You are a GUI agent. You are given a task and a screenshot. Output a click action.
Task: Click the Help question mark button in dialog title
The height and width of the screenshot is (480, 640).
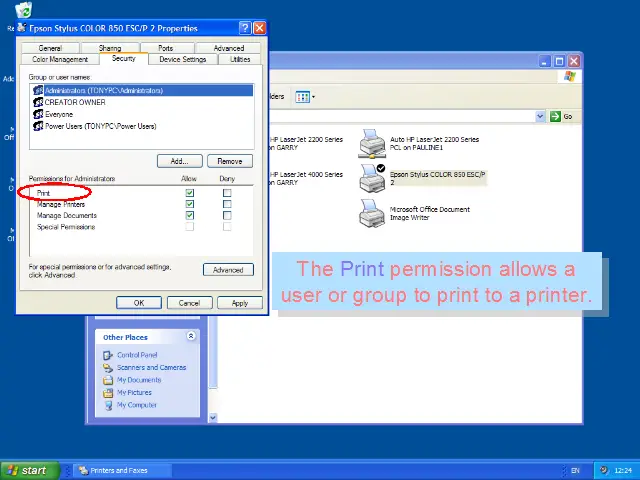tap(245, 28)
